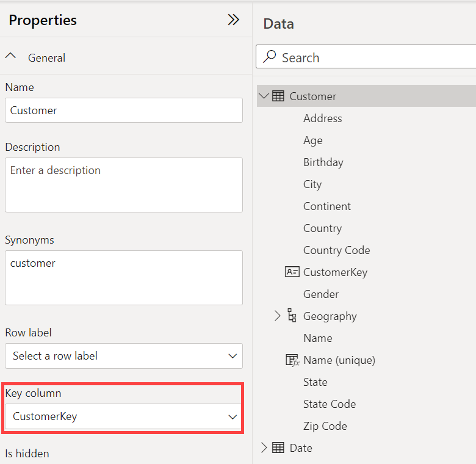Image resolution: width=476 pixels, height=464 pixels.
Task: Click the magnifier icon in Search box
Action: point(269,57)
